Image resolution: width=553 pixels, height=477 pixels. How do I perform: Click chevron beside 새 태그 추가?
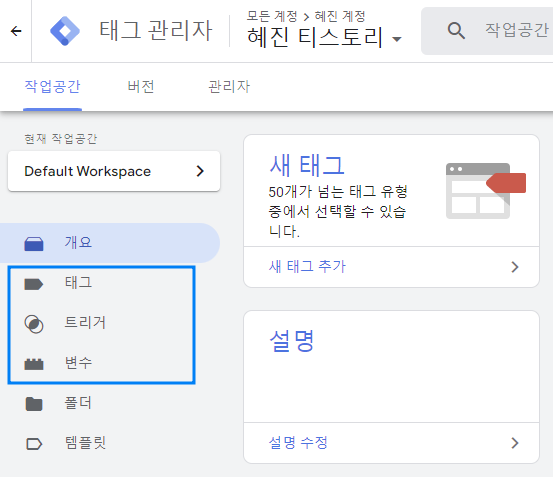click(515, 267)
